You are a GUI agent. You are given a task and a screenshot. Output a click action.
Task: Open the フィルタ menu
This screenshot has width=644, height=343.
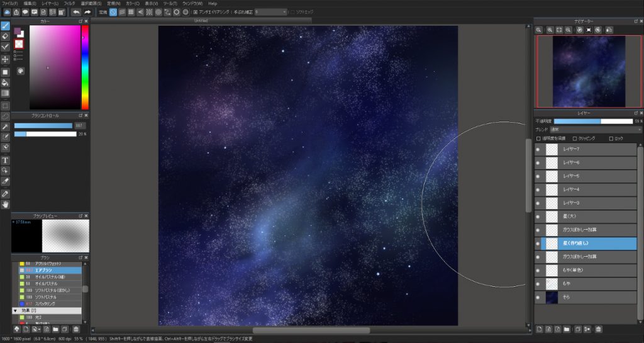(69, 3)
